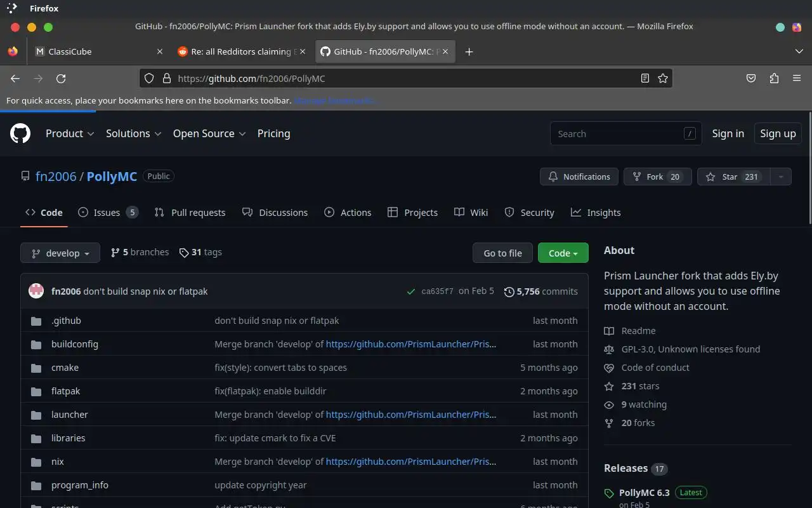This screenshot has width=812, height=508.
Task: Click Go to file button
Action: [x=502, y=253]
